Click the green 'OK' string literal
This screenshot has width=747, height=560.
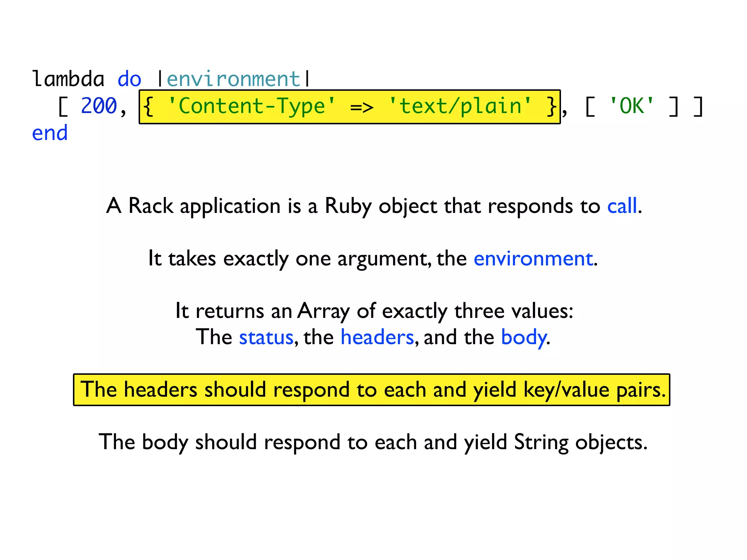(632, 106)
